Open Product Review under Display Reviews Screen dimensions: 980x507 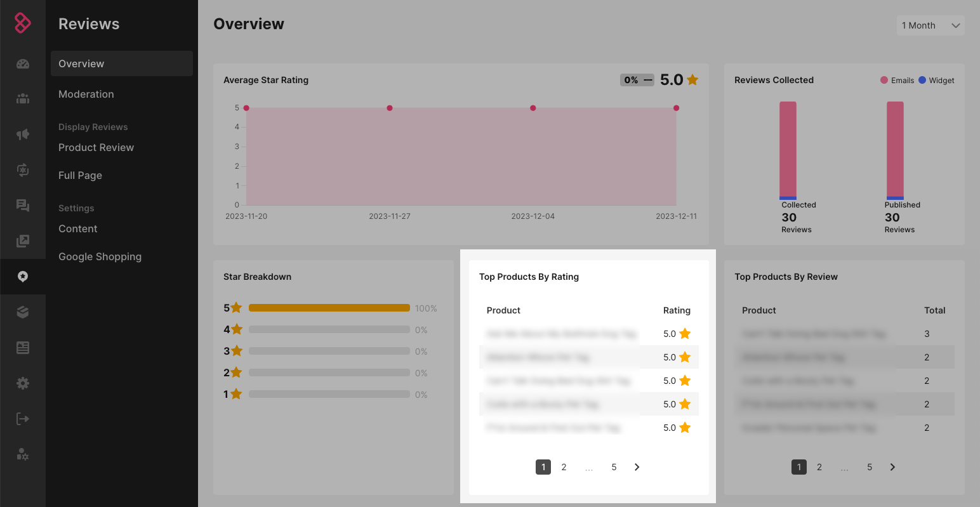point(96,147)
